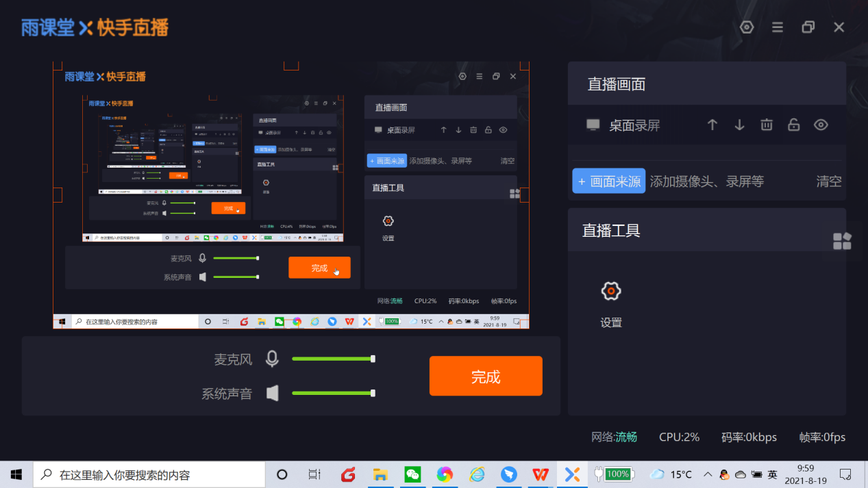Open settings via hexagon icon in title bar
Screen dimensions: 868x488
[x=747, y=27]
